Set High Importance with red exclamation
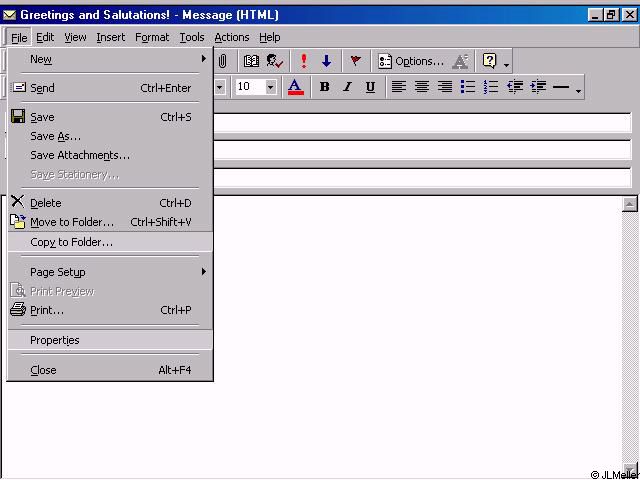Viewport: 640px width, 480px height. tap(304, 61)
